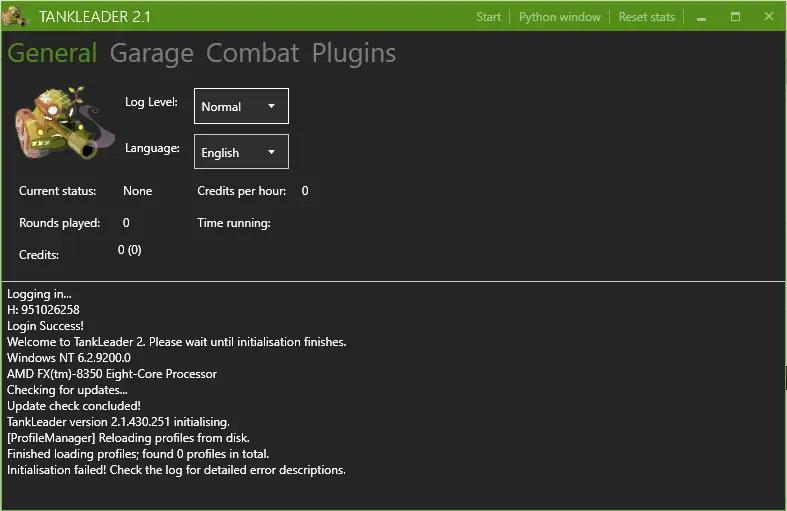Maximize the TankLeader window
Viewport: 787px width, 511px height.
click(x=735, y=17)
